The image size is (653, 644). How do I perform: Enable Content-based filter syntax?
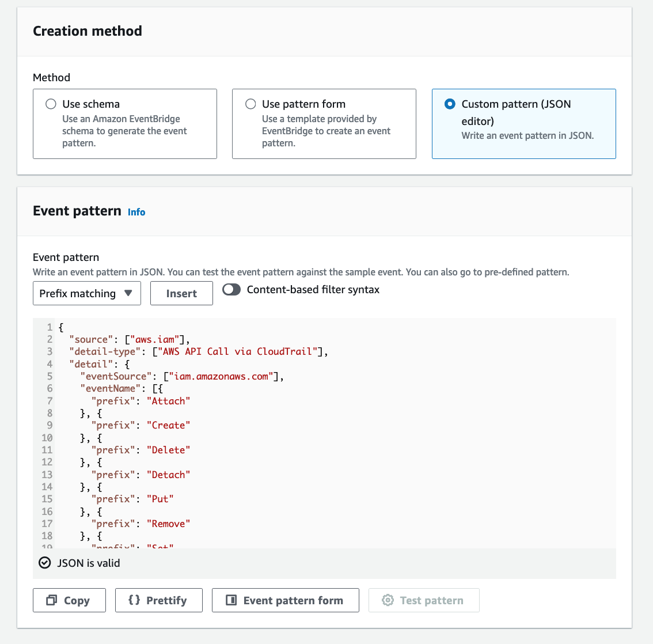231,290
